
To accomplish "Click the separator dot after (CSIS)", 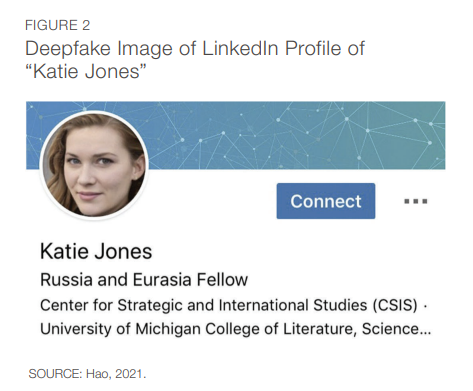I will point(425,306).
